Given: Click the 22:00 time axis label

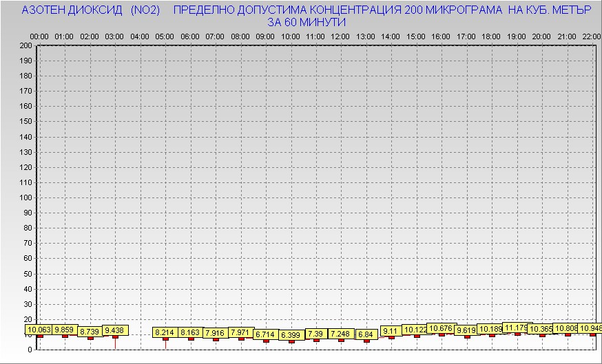Looking at the screenshot, I should coord(591,36).
